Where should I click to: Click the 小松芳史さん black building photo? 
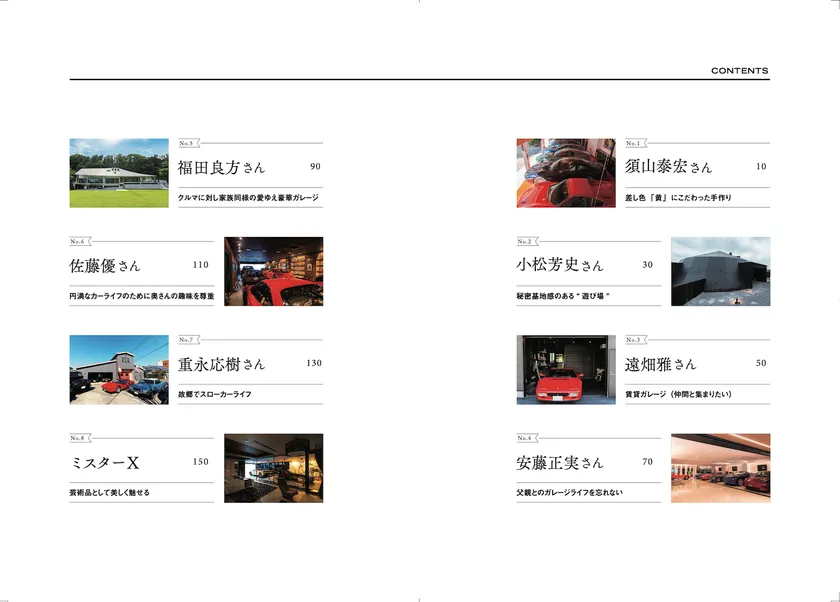(x=721, y=272)
